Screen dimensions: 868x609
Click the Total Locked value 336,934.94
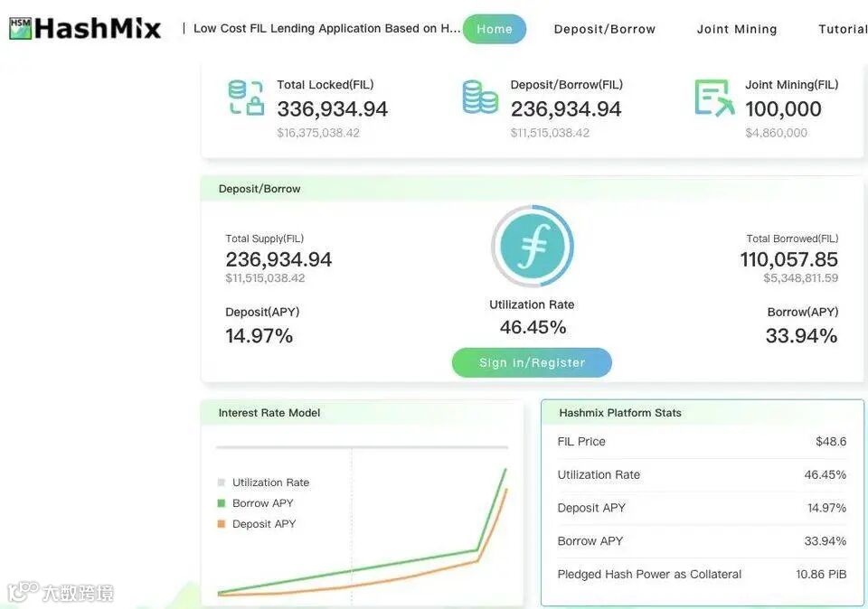(332, 109)
